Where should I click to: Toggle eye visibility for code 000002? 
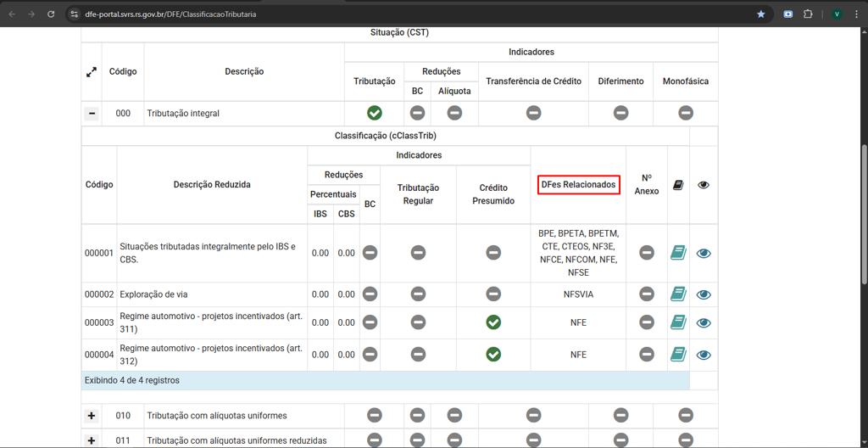(704, 294)
